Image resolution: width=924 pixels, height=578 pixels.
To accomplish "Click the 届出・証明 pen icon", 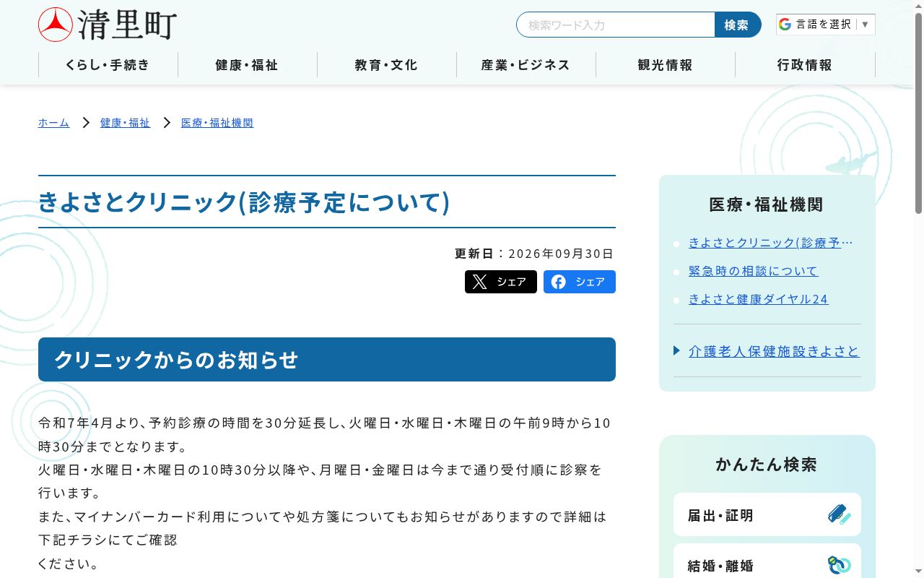I will tap(840, 514).
